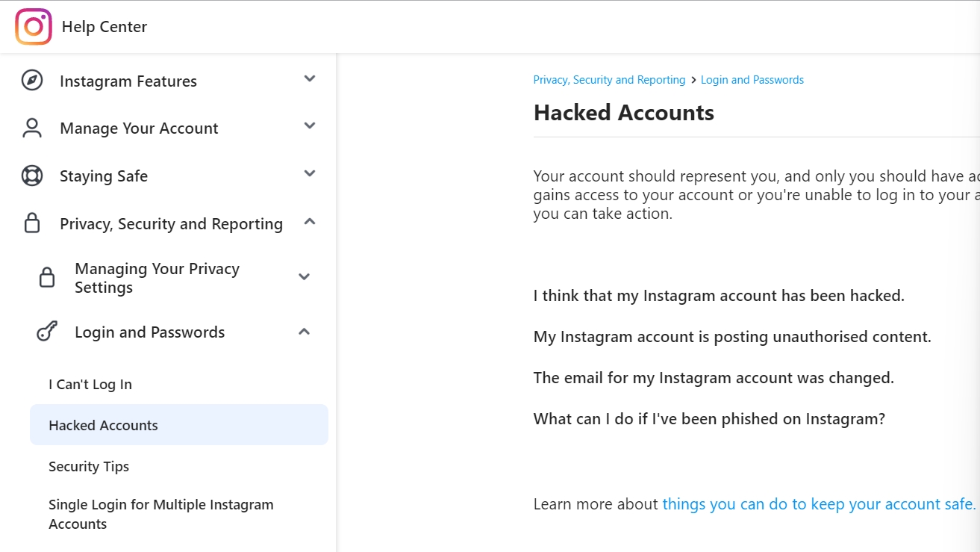Click the compass icon beside Instagram Features

coord(32,81)
